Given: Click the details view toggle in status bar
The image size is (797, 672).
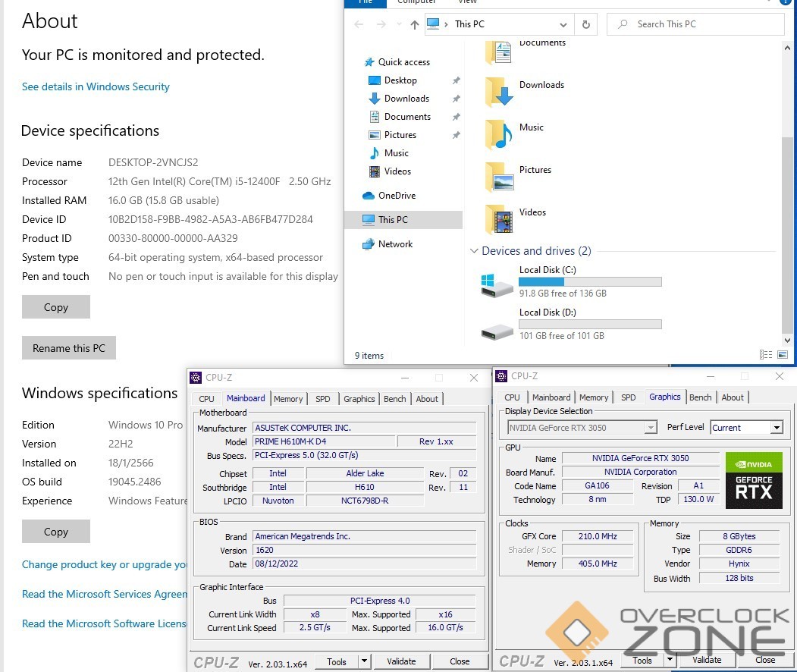Looking at the screenshot, I should tap(764, 355).
